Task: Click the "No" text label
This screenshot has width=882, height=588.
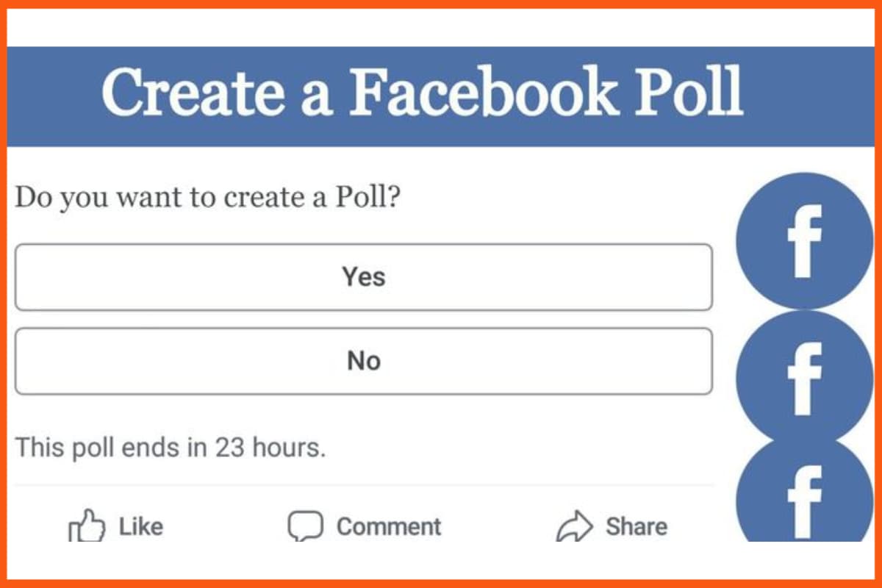Action: point(364,361)
